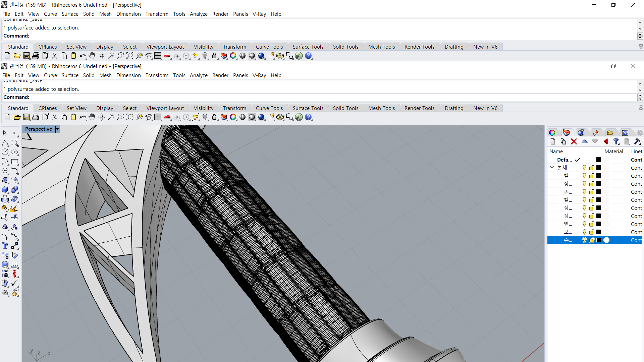This screenshot has height=362, width=644.
Task: Turn off the 본체 layer lightbulb
Action: coord(584,168)
